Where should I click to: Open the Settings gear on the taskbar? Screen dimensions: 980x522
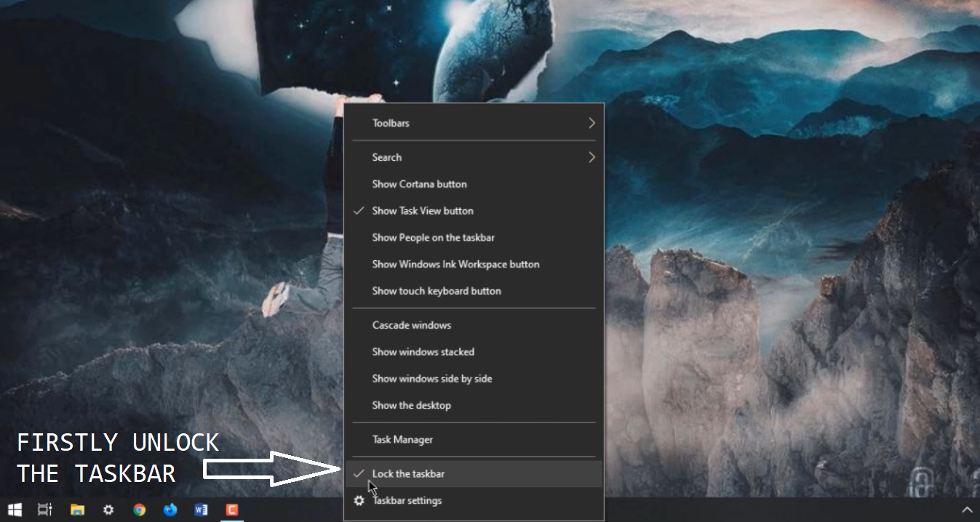coord(108,510)
